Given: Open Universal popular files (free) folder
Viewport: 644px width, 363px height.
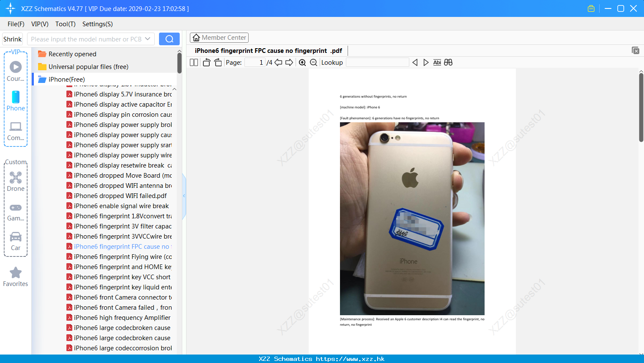Looking at the screenshot, I should (83, 67).
